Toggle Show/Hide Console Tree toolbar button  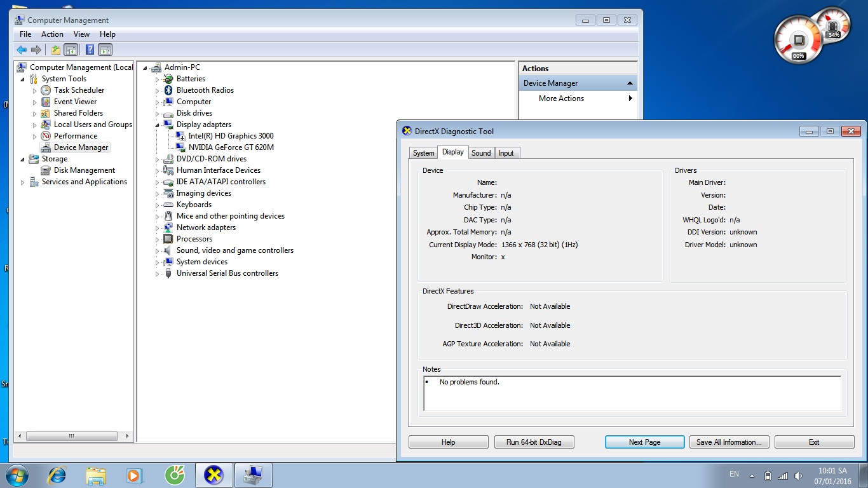click(71, 50)
